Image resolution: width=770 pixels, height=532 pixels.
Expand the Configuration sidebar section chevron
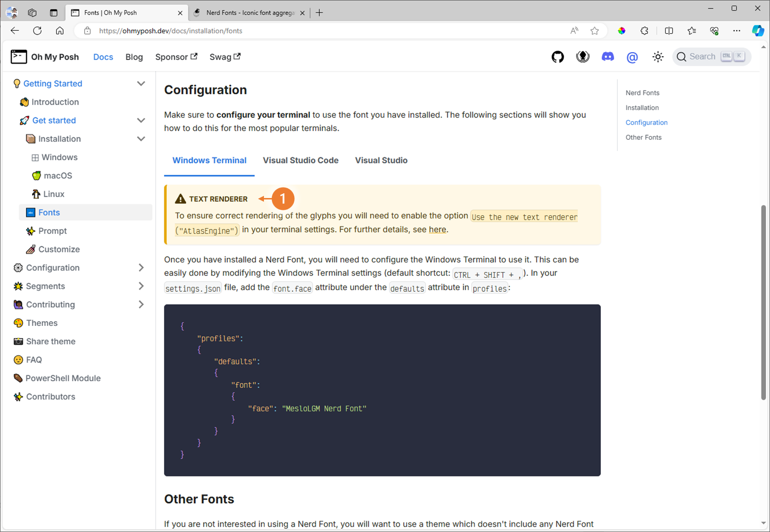[141, 268]
